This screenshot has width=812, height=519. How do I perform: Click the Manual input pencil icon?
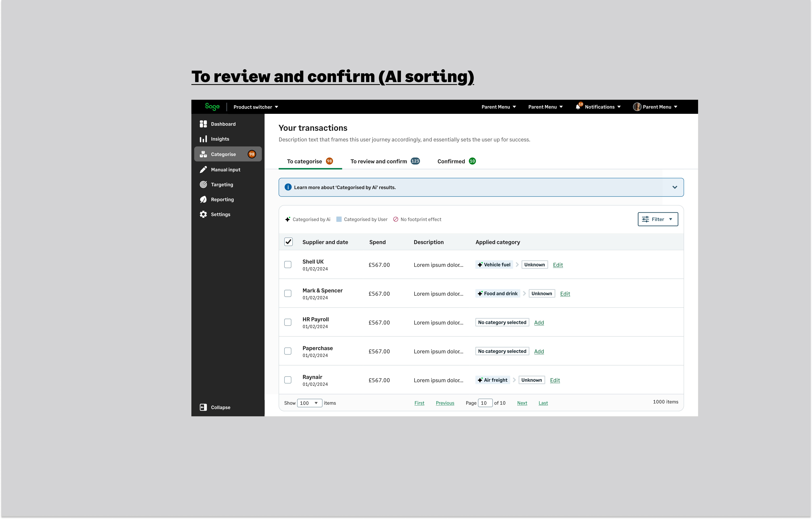[203, 170]
